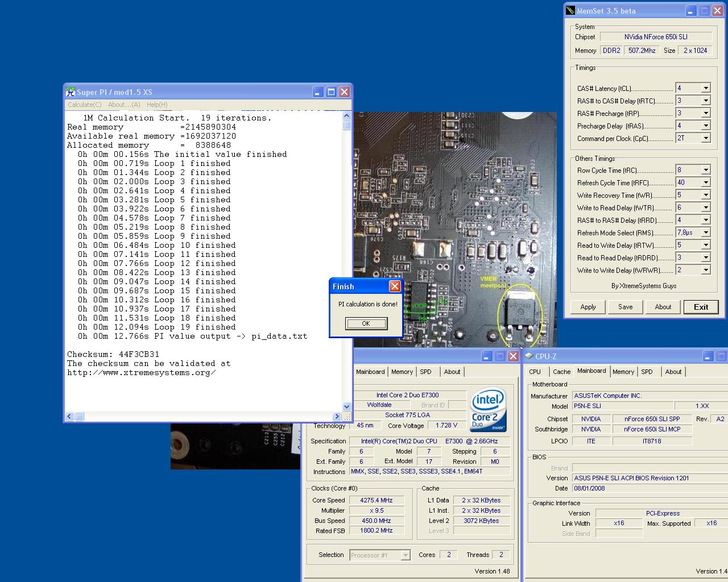728x582 pixels.
Task: Click the Bus Speed 450.0 MHz field
Action: [377, 521]
